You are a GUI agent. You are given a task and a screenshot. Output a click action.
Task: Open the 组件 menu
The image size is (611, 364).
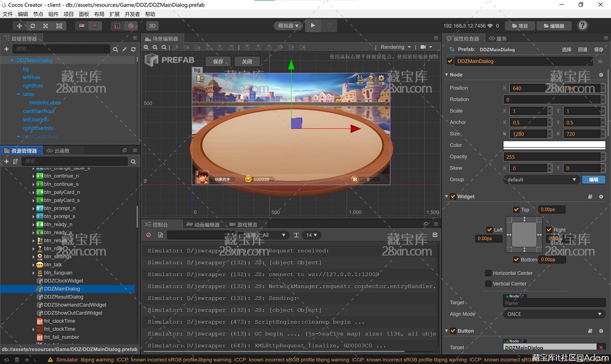pos(53,14)
